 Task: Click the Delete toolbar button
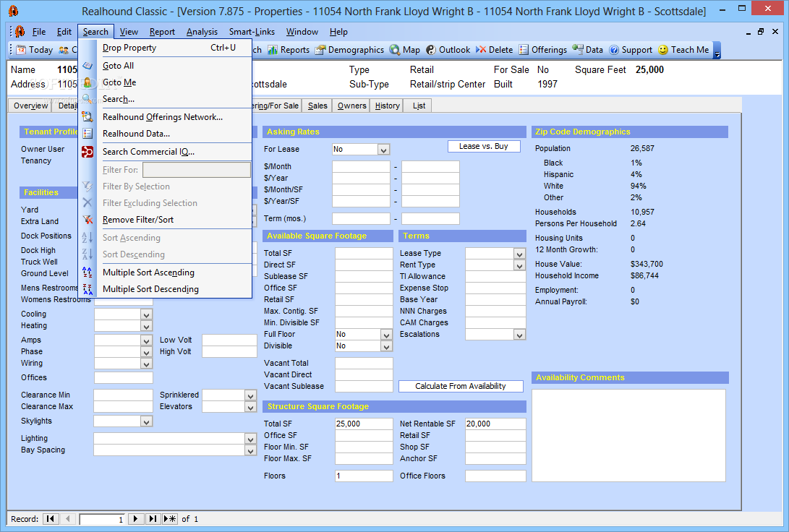495,50
